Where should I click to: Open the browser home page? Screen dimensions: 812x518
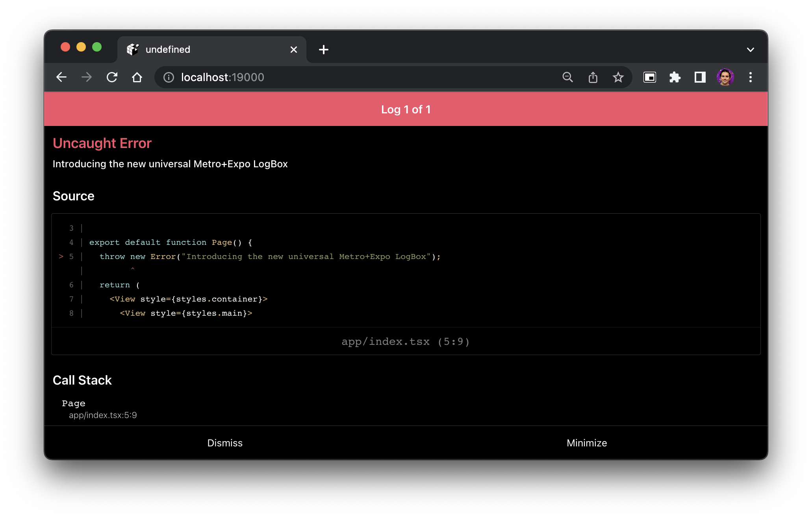pyautogui.click(x=137, y=77)
